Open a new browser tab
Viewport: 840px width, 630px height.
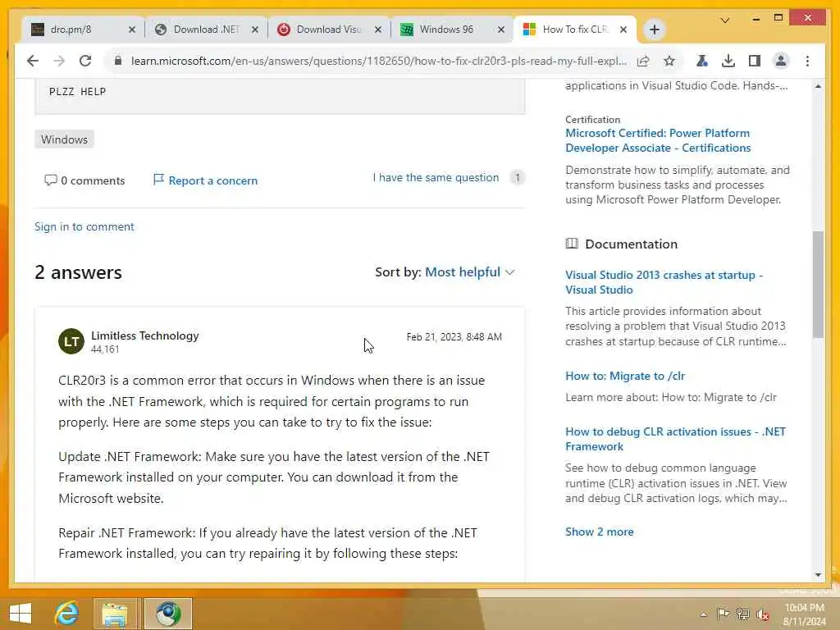click(x=654, y=30)
